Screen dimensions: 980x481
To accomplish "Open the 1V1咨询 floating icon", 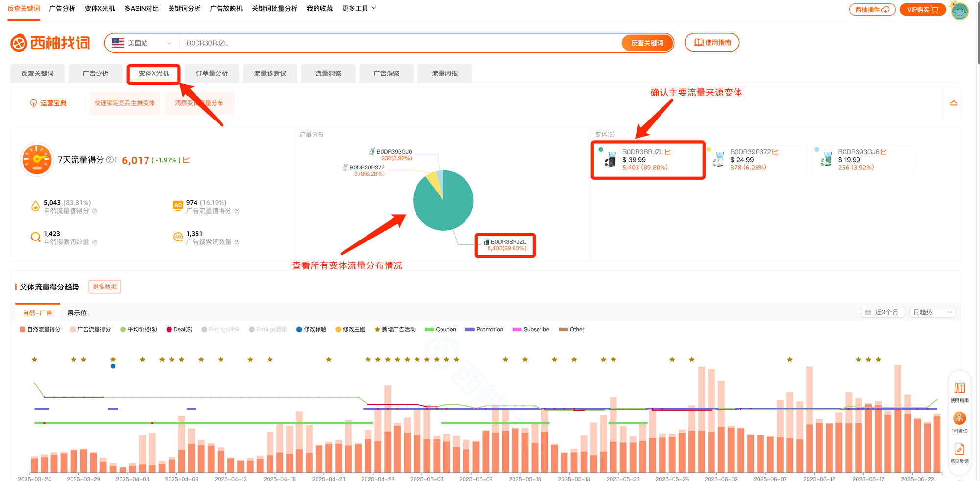I will [959, 422].
